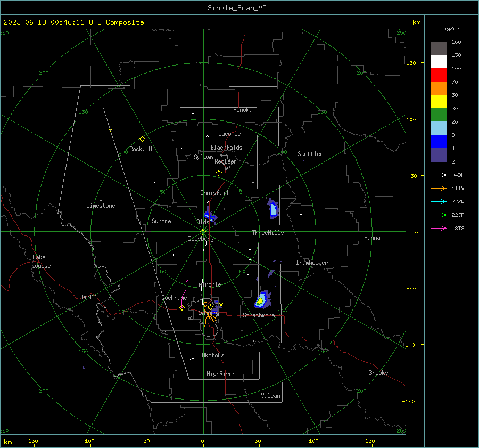479x448 pixels.
Task: Click the yellow diamond marker at RockyMH
Action: coord(142,139)
